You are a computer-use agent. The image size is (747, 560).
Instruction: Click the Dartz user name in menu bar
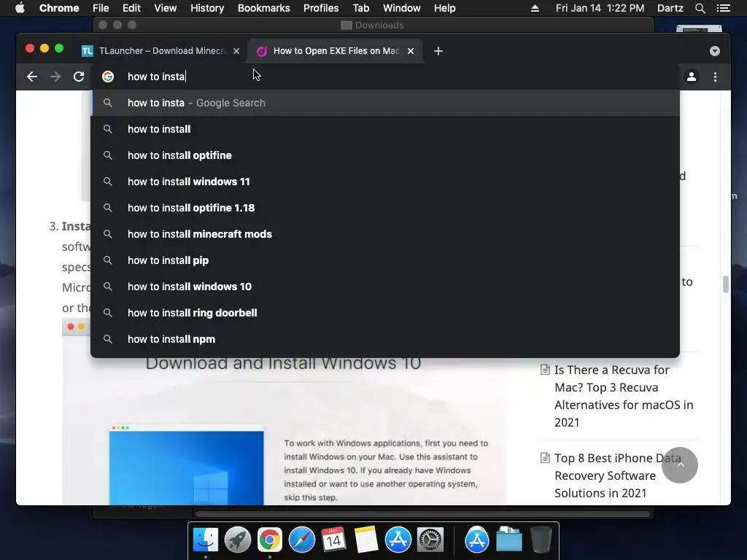tap(670, 8)
